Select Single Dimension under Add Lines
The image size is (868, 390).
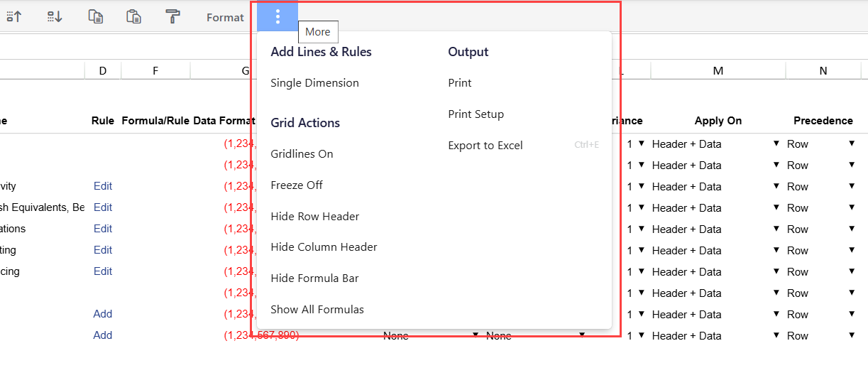(x=314, y=83)
